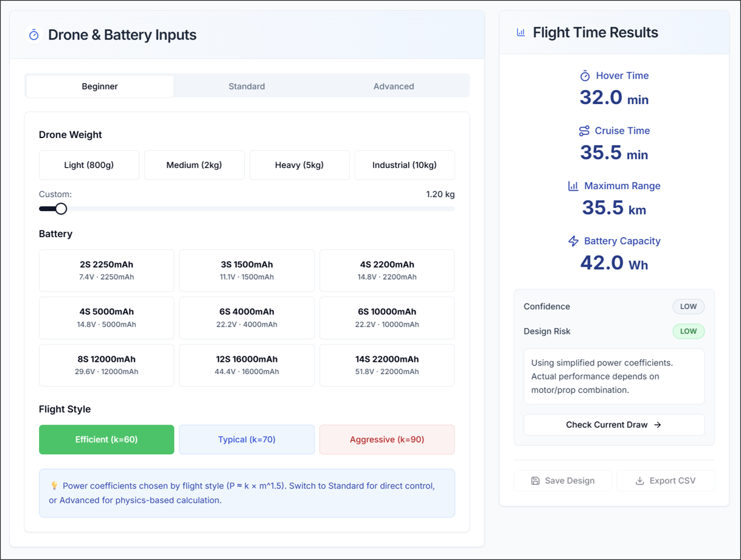This screenshot has width=741, height=560.
Task: Select the Aggressive (k=90) flight style
Action: pyautogui.click(x=386, y=439)
